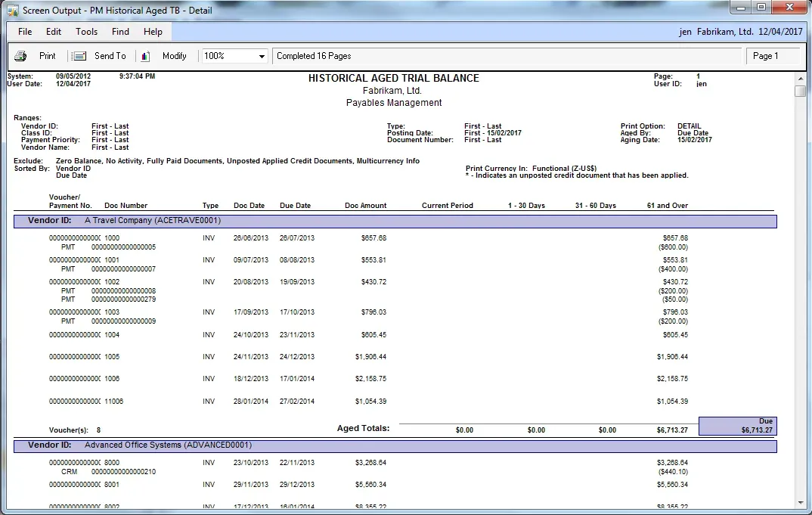812x515 pixels.
Task: Click the Page 1 field
Action: (773, 56)
